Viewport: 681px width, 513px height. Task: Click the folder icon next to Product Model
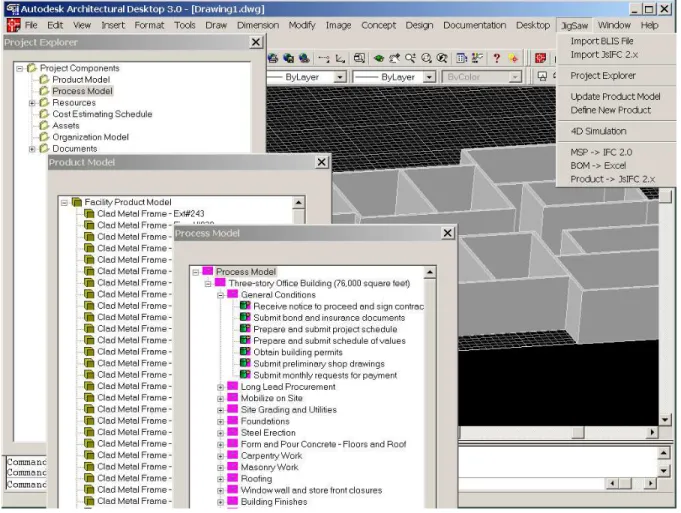[x=44, y=79]
